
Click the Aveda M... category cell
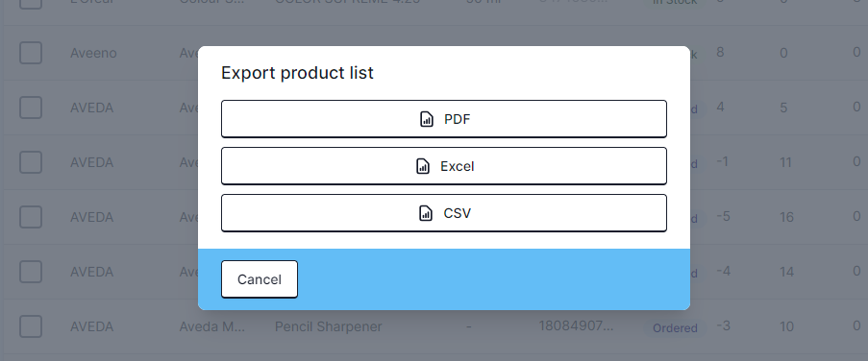click(212, 326)
